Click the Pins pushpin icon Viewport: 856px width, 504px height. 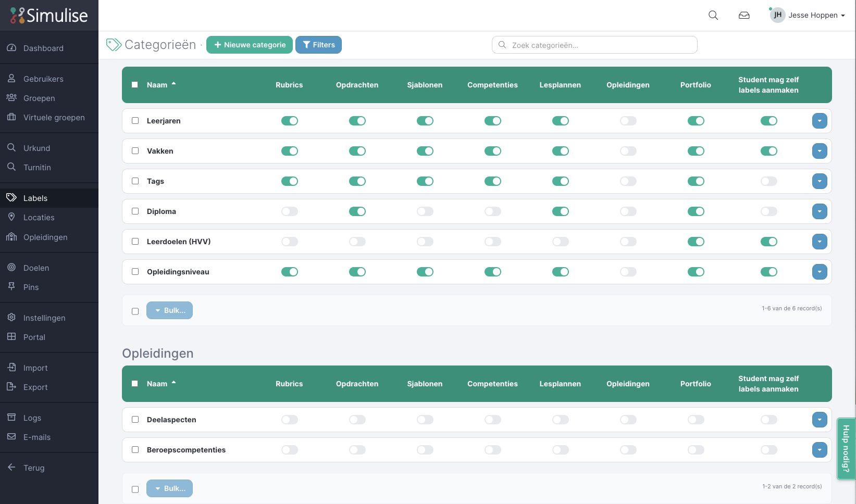click(x=11, y=287)
